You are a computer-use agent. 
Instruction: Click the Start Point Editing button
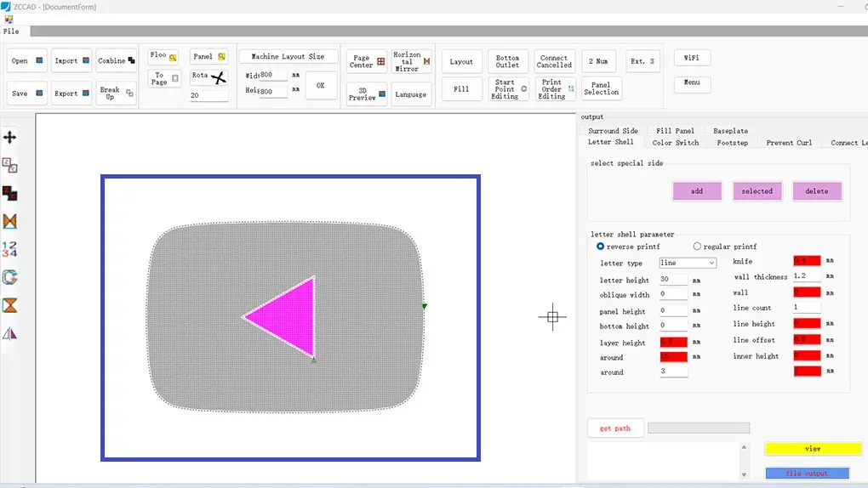pos(508,89)
